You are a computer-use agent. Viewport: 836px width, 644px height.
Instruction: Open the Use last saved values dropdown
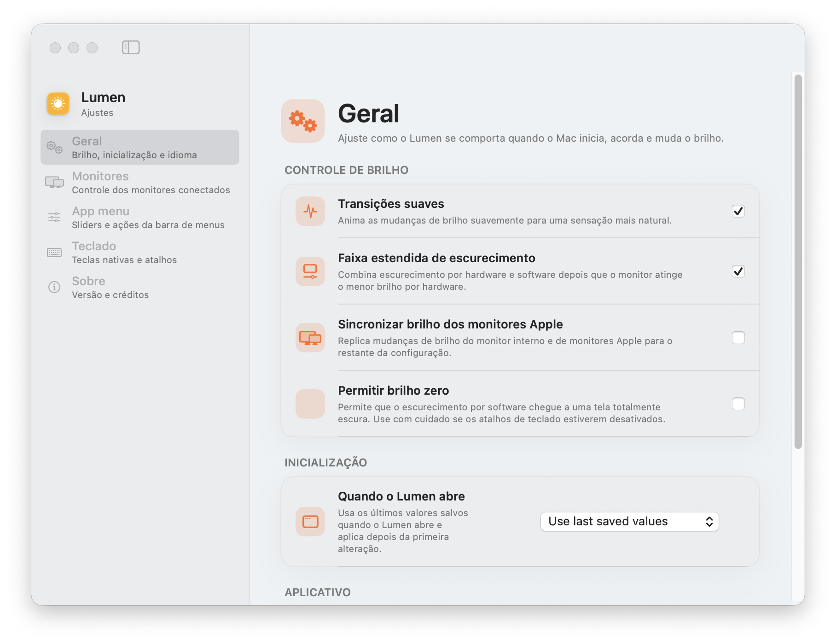tap(630, 522)
